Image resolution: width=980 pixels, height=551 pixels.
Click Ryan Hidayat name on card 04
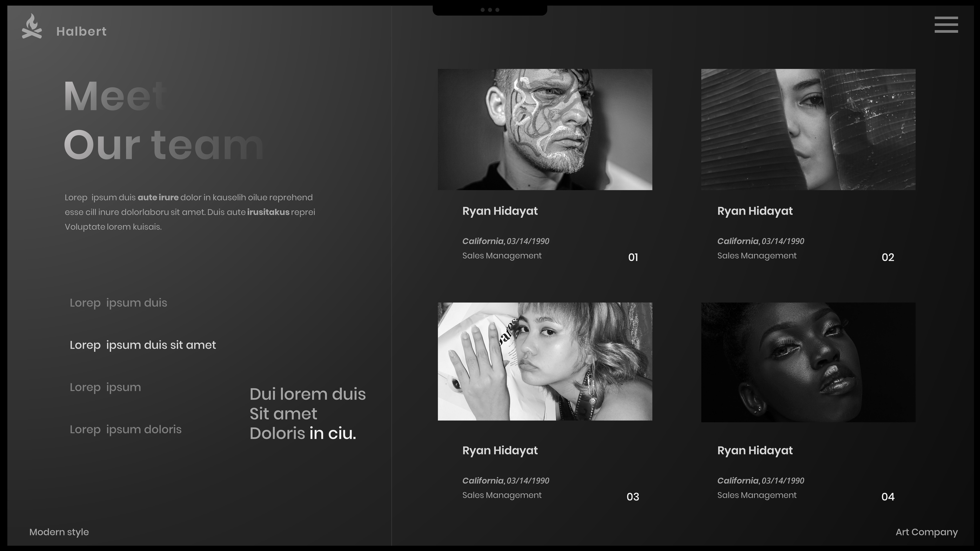point(755,451)
